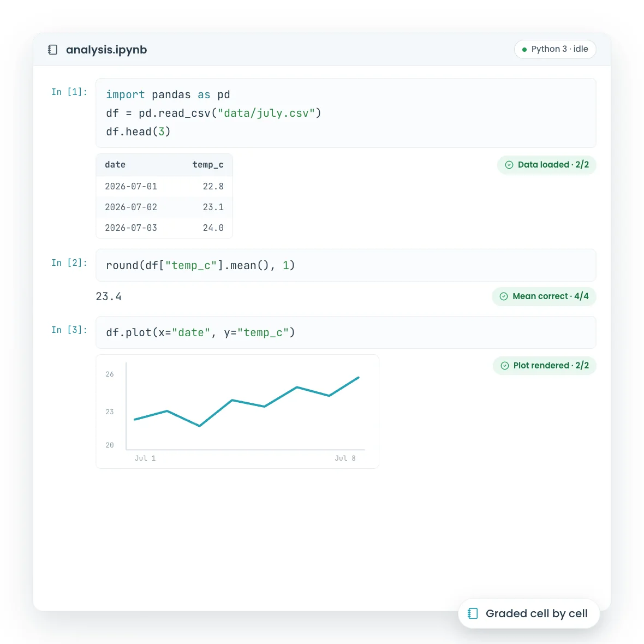Click the 20 y-axis label
644x644 pixels.
110,445
